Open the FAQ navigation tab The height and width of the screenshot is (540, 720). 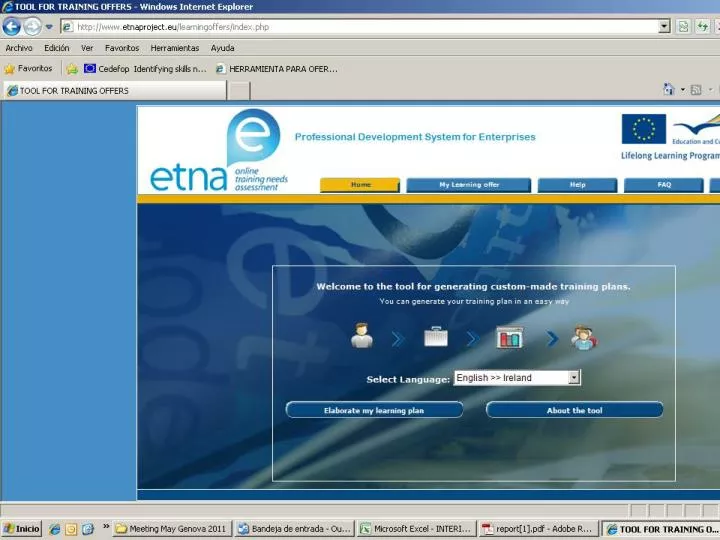(664, 185)
